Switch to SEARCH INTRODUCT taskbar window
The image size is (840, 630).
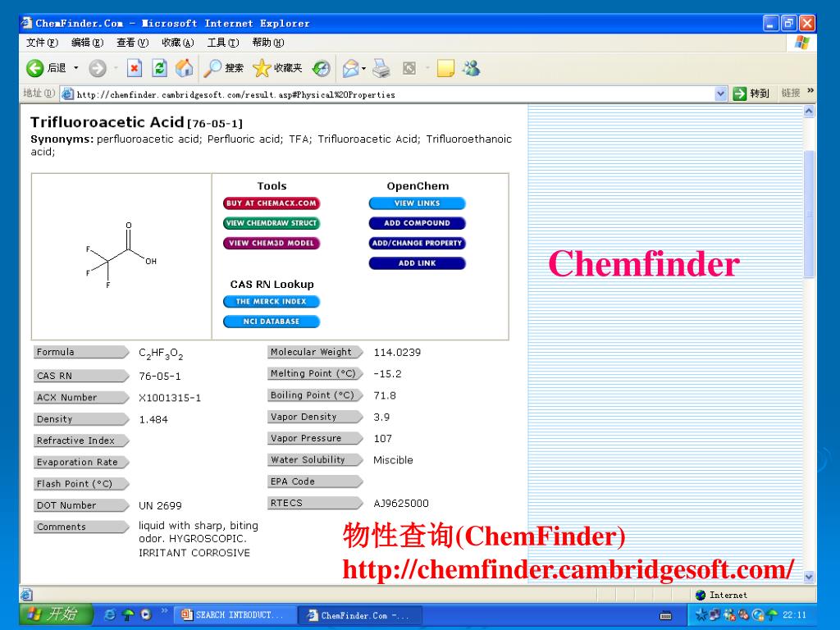(235, 615)
